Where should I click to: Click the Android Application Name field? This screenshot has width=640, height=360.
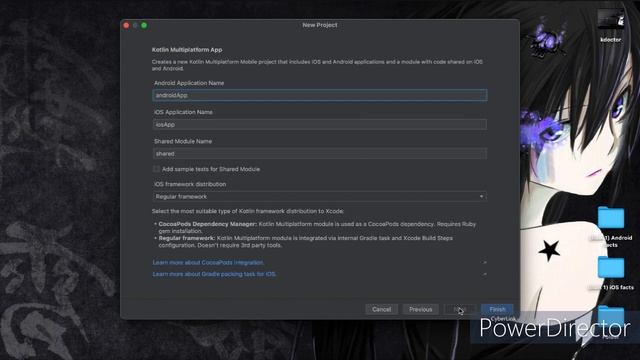(320, 95)
